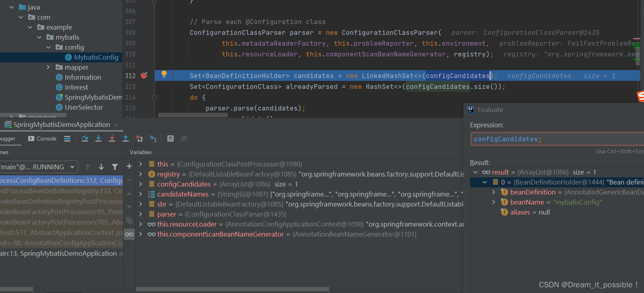The width and height of the screenshot is (644, 293).
Task: Select the Interest class in tree
Action: (76, 87)
